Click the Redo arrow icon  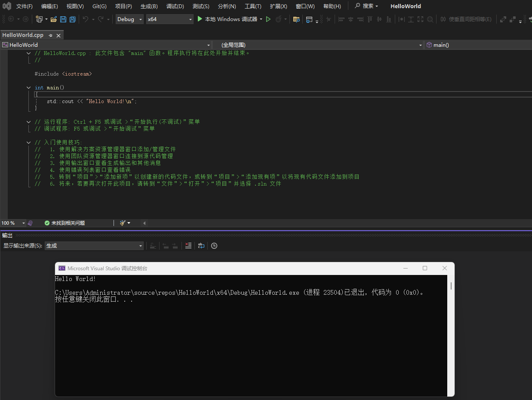[x=101, y=19]
